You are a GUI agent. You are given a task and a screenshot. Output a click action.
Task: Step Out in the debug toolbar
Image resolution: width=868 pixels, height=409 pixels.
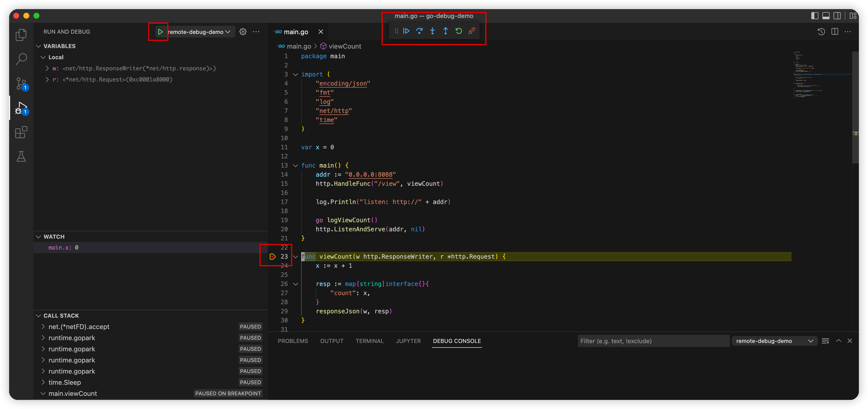pyautogui.click(x=445, y=31)
